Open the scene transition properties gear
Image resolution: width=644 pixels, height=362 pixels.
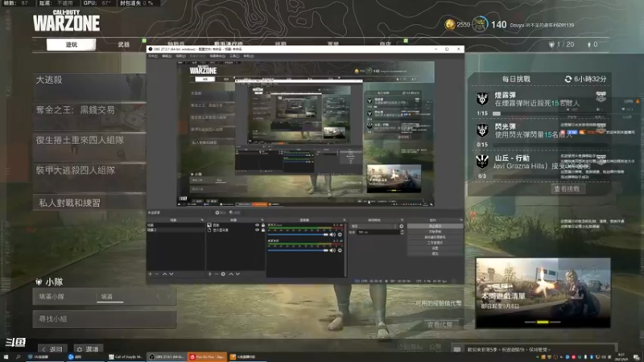[x=401, y=226]
